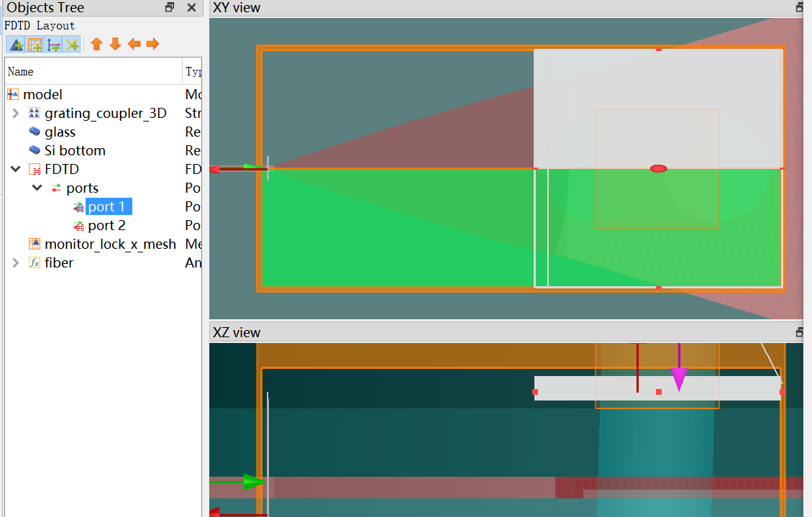Click the monitors filter icon with yellow cross
The width and height of the screenshot is (812, 517).
tap(71, 45)
